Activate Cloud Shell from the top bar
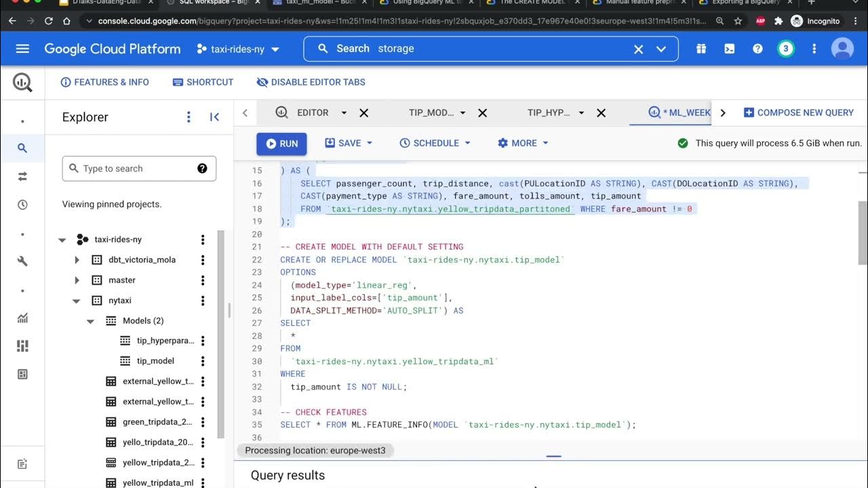This screenshot has width=868, height=488. (730, 48)
